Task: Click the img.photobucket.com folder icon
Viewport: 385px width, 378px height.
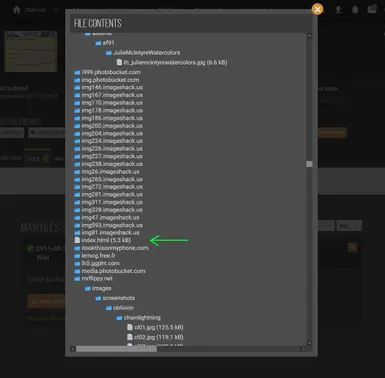Action: (77, 80)
